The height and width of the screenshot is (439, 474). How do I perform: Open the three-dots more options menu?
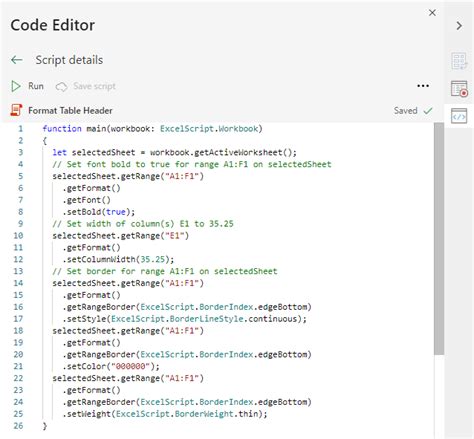coord(423,86)
